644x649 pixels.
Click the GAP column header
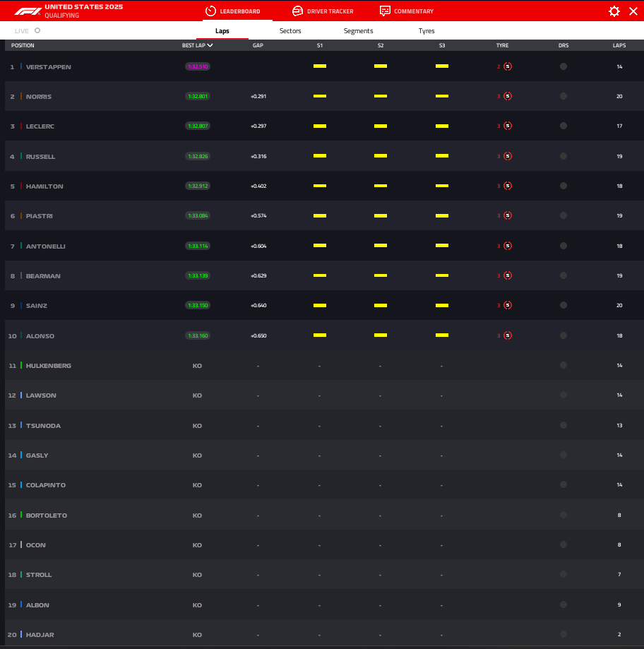point(258,45)
